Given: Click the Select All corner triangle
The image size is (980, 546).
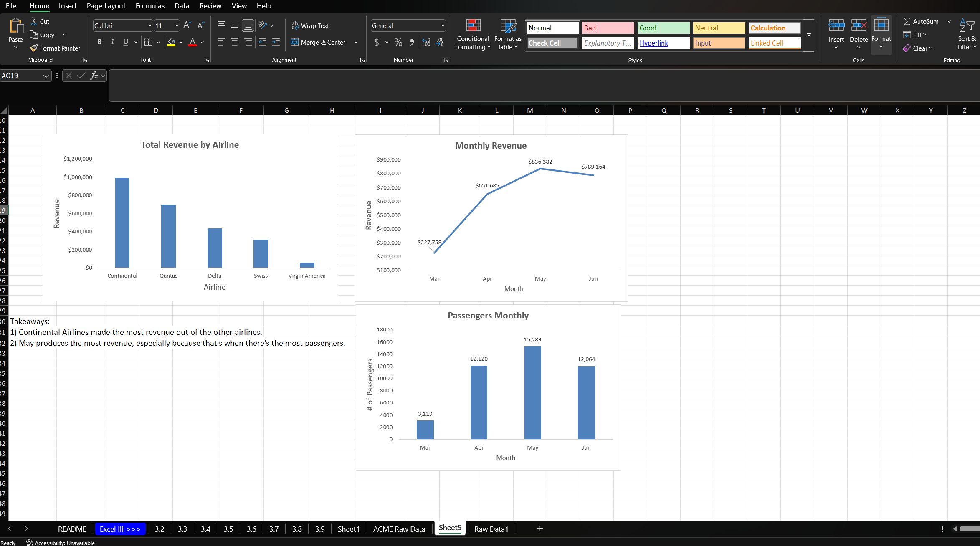Looking at the screenshot, I should 4,110.
